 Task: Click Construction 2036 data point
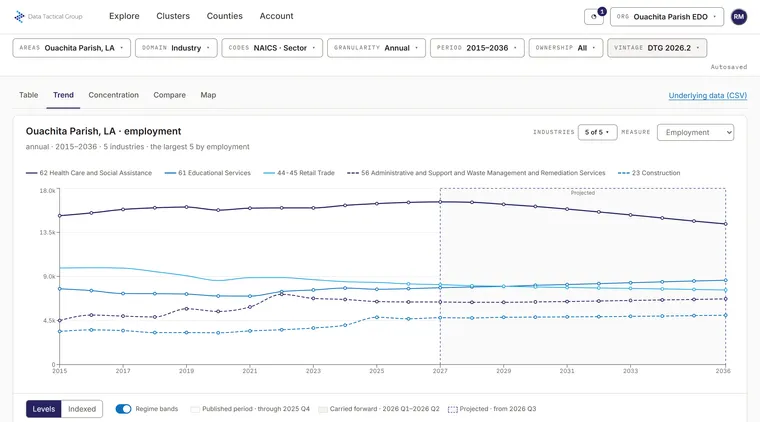coord(726,315)
